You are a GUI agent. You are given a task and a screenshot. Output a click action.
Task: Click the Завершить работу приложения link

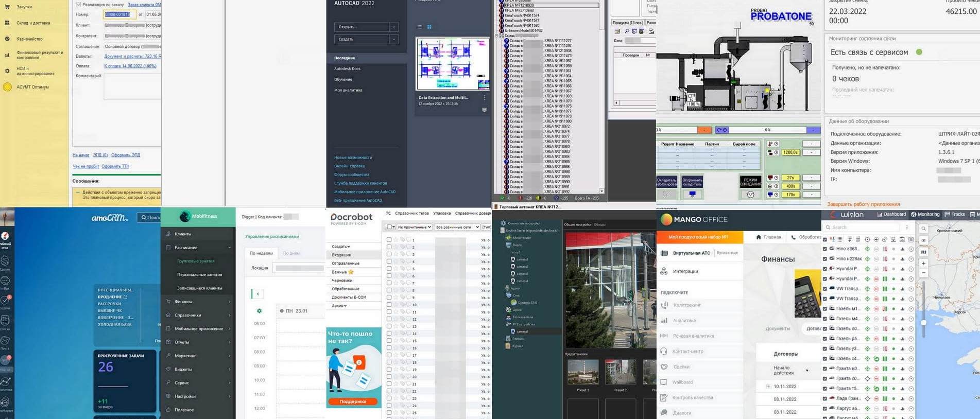[x=863, y=204]
